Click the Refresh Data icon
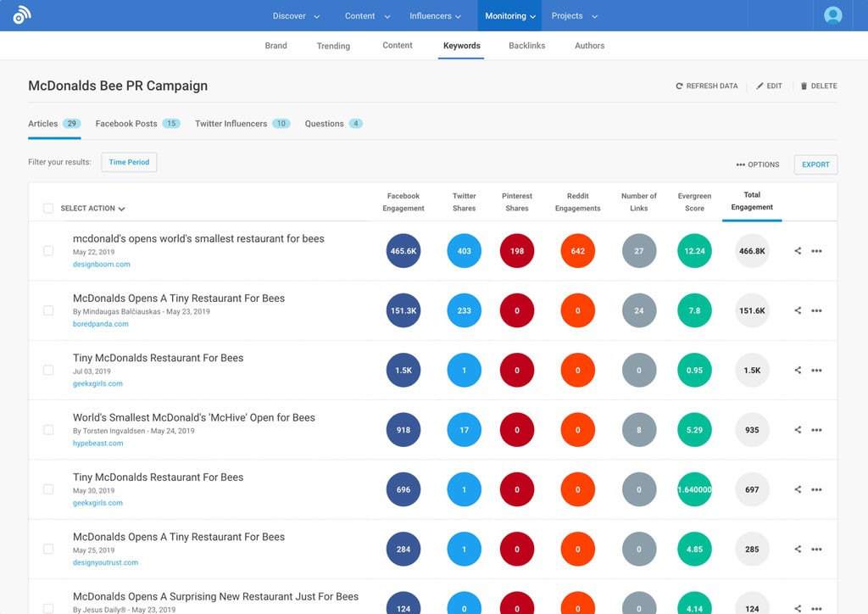 click(x=679, y=87)
